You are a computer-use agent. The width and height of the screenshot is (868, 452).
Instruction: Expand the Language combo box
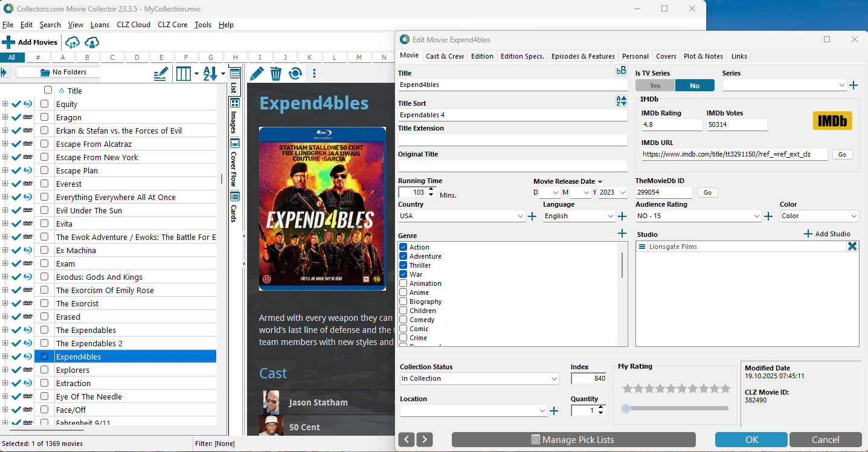[x=611, y=216]
